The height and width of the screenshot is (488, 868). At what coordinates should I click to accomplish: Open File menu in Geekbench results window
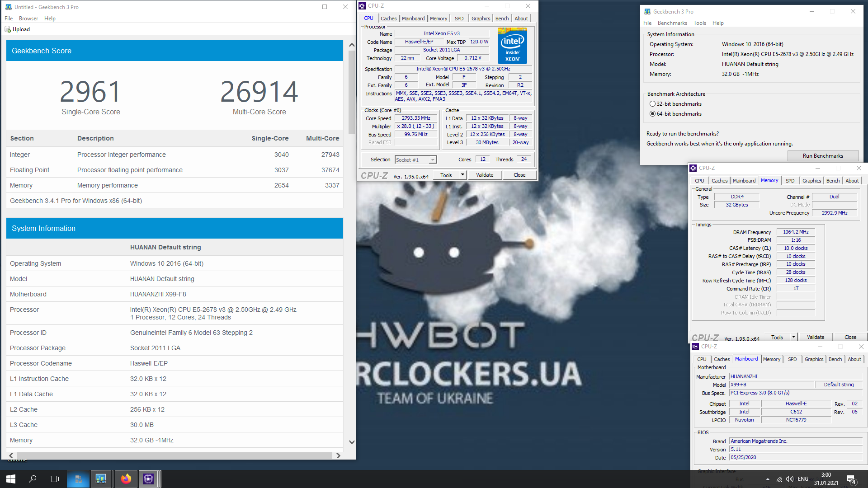pos(9,19)
